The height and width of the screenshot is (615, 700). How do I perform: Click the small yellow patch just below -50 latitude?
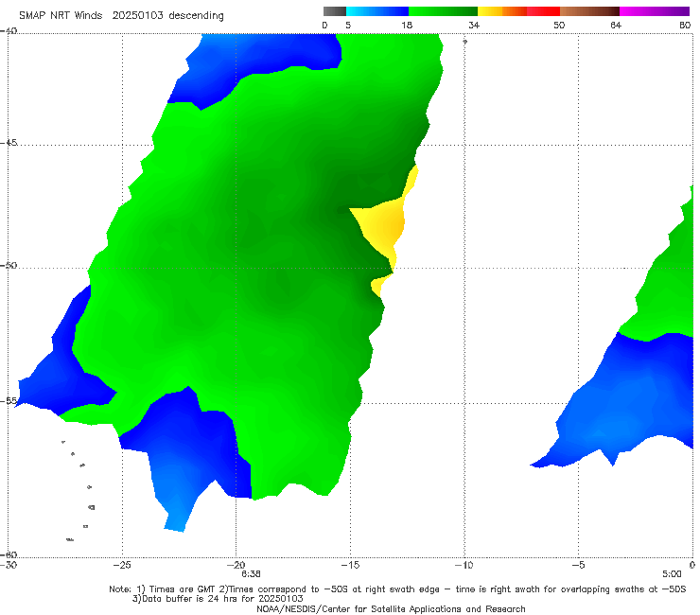[380, 285]
